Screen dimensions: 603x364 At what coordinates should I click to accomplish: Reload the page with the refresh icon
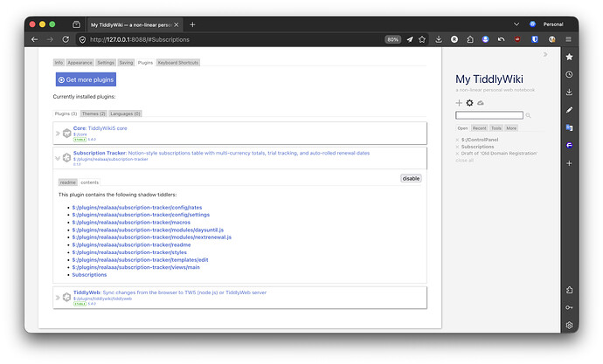pos(66,39)
